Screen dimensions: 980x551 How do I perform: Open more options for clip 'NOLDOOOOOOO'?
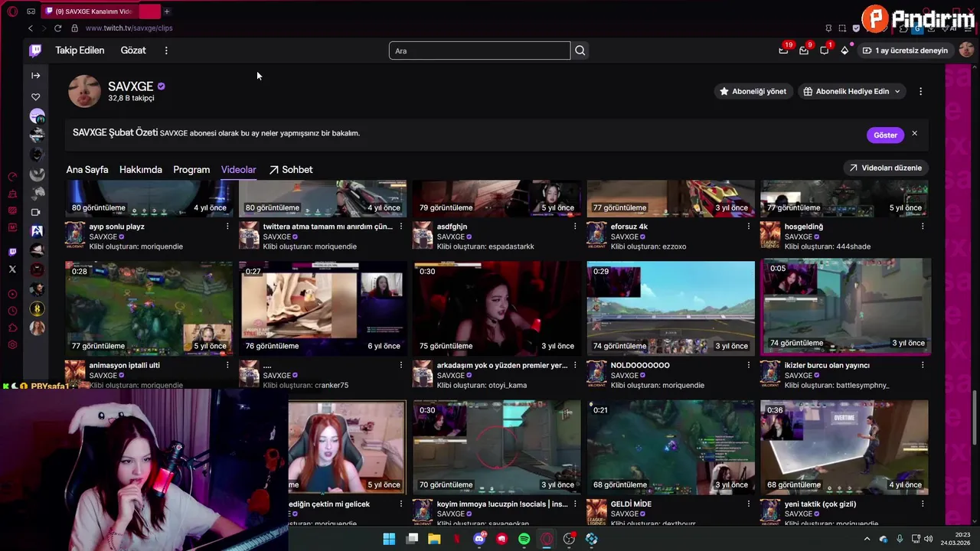[749, 365]
